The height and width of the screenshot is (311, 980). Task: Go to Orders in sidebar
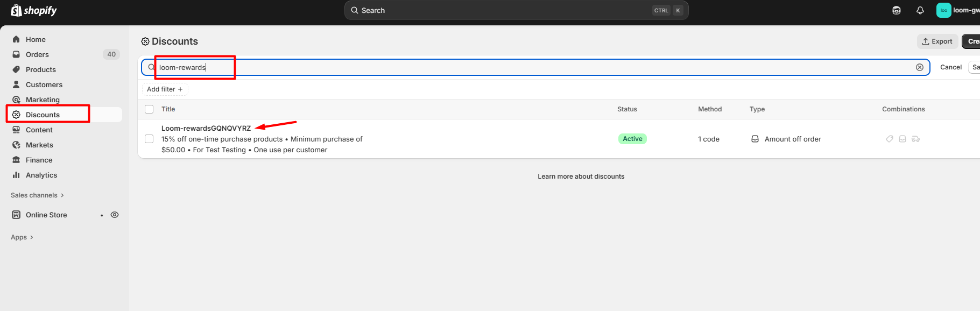[37, 54]
